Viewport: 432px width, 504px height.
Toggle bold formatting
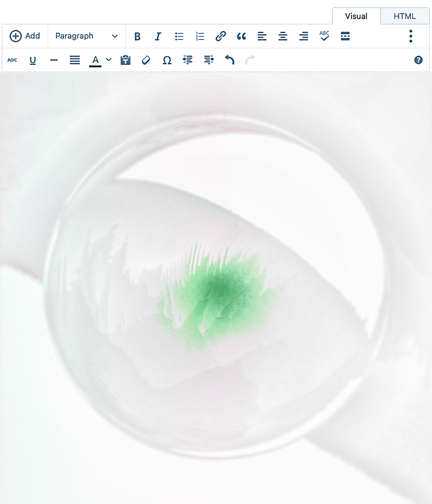(x=137, y=36)
